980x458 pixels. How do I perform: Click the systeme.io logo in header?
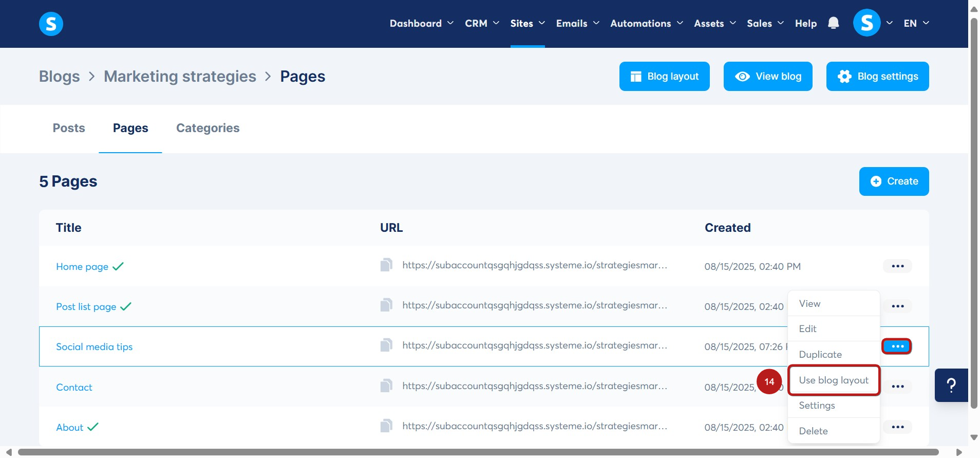(x=51, y=24)
